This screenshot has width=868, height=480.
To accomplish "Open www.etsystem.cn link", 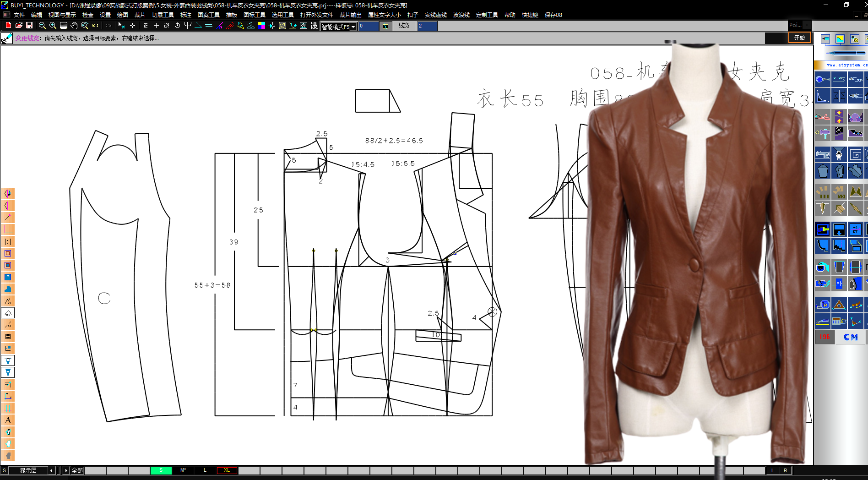I will click(847, 65).
